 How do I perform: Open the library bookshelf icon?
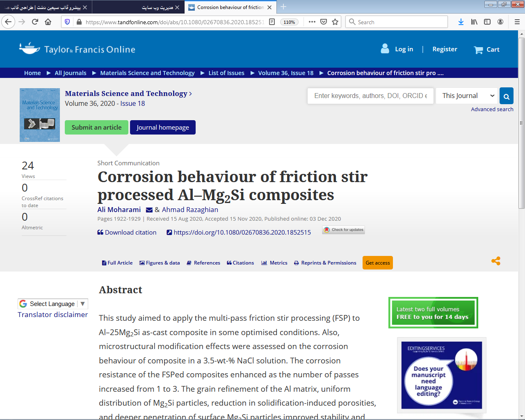[474, 22]
